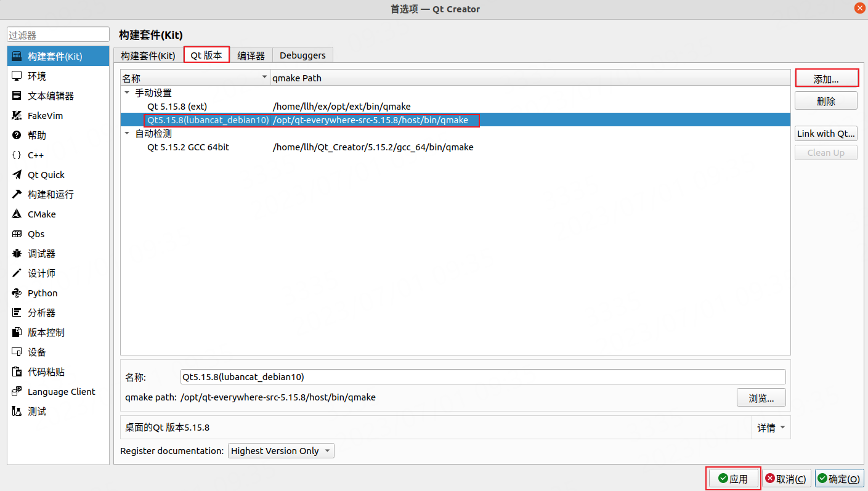Click the qmake Path column header
The width and height of the screenshot is (868, 491).
(530, 78)
